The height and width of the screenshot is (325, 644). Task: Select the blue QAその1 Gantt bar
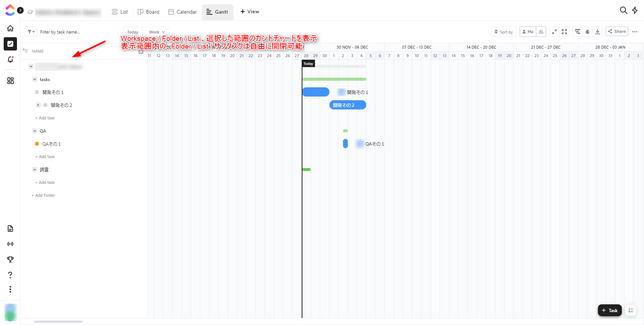(345, 144)
